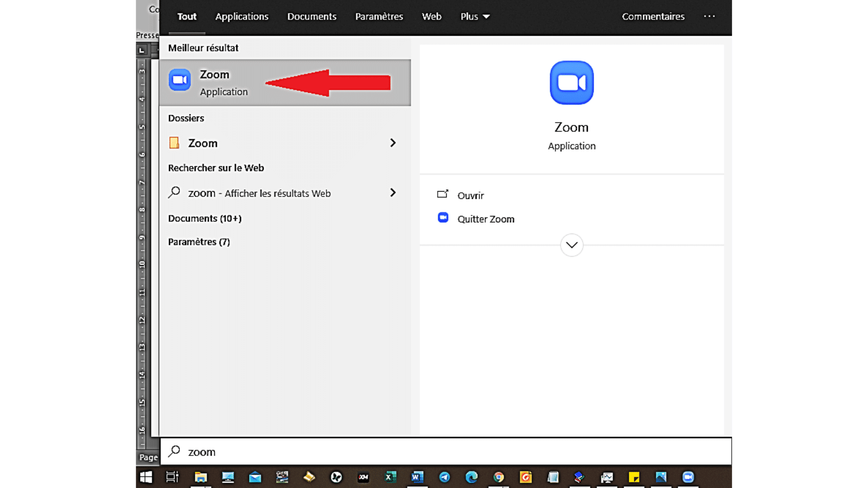868x488 pixels.
Task: Select the Zoom folder under Dossiers
Action: [285, 143]
